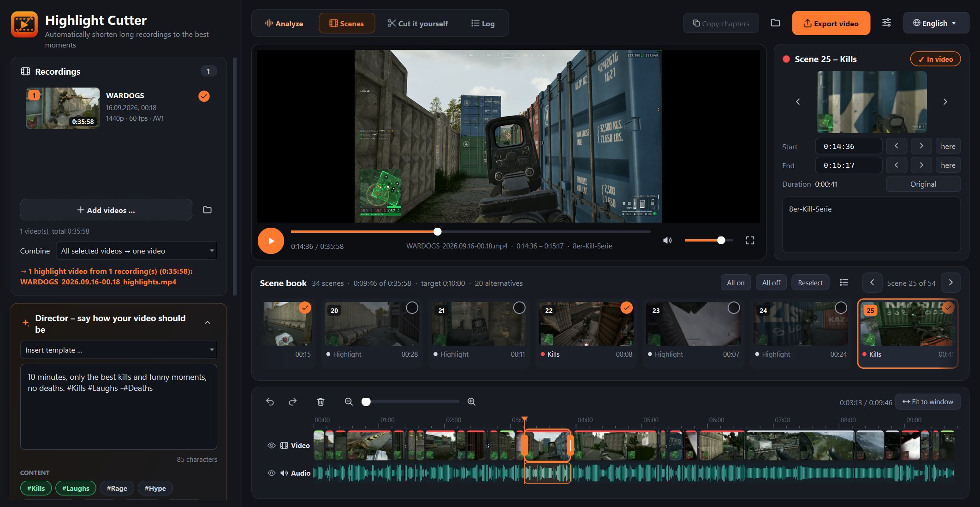Zoom in the timeline
The image size is (980, 507).
(471, 402)
